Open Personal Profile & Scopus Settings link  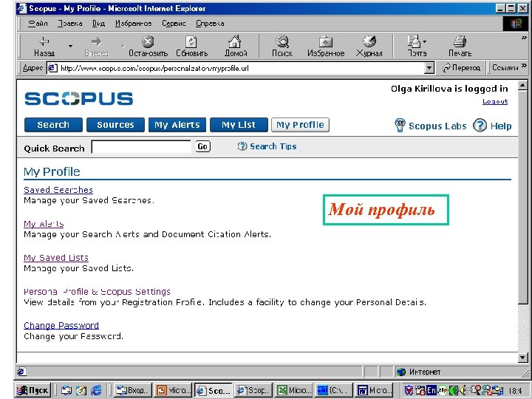point(97,291)
